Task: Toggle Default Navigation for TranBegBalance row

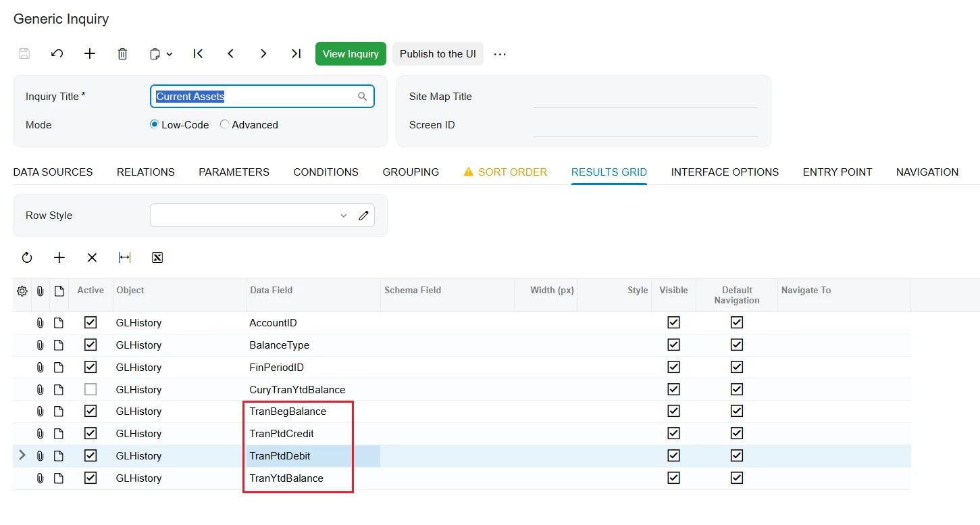Action: click(737, 411)
